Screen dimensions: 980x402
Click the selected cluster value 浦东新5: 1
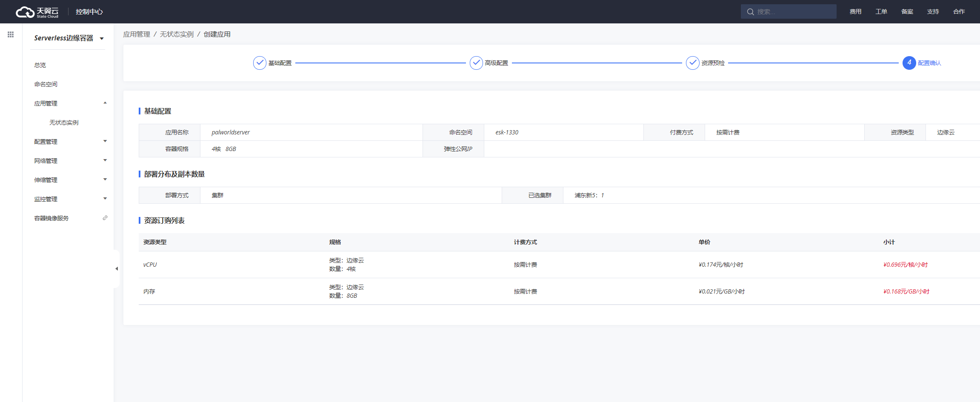point(589,195)
